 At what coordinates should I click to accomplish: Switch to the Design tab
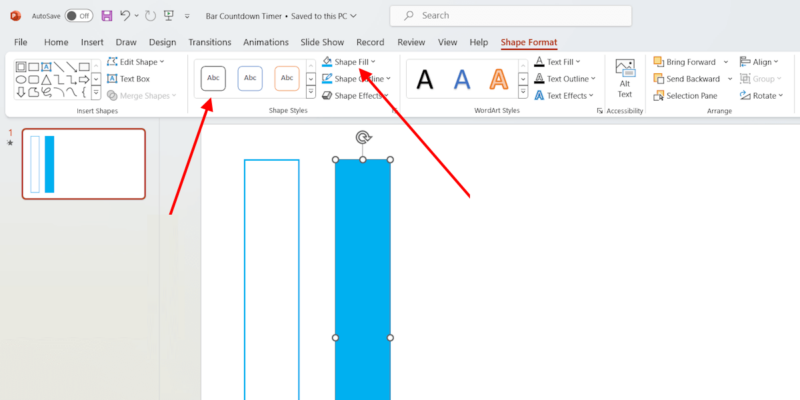coord(163,42)
